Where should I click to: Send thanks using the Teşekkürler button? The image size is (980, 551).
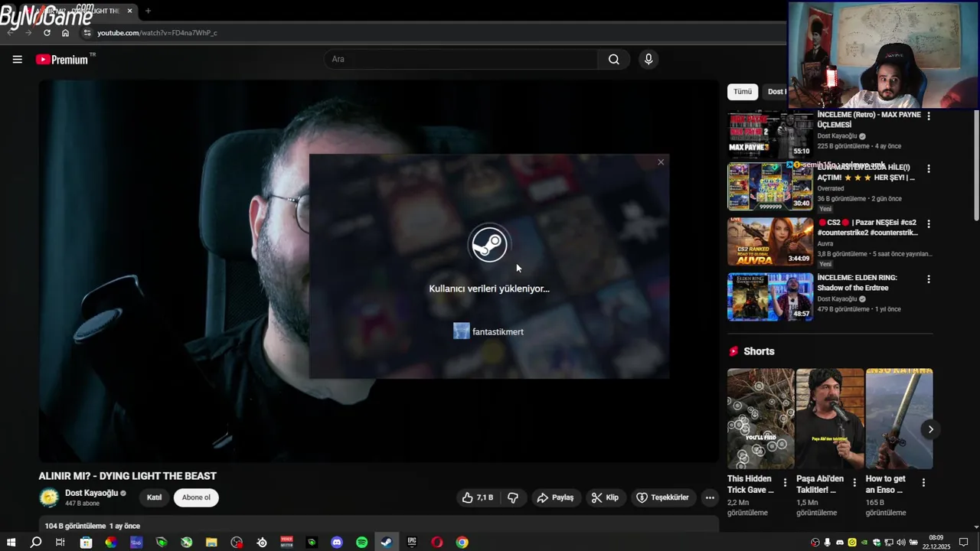[662, 497]
